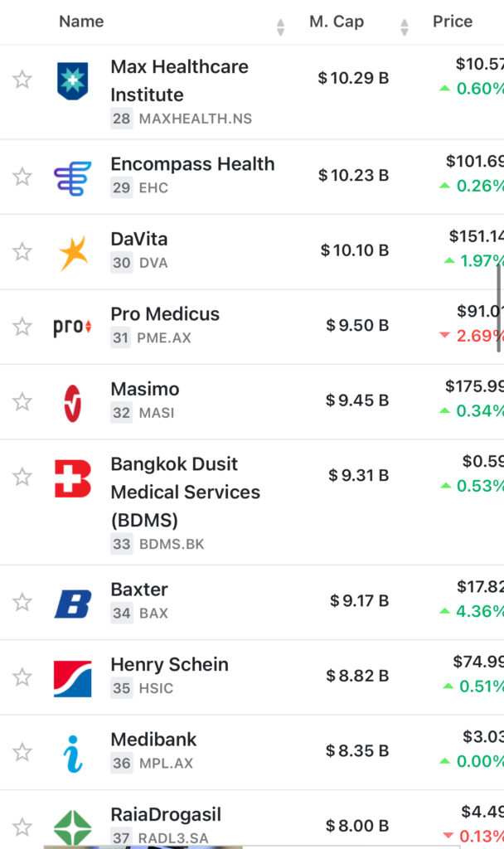Click the Pro Medicus logo
This screenshot has height=849, width=504.
click(72, 327)
